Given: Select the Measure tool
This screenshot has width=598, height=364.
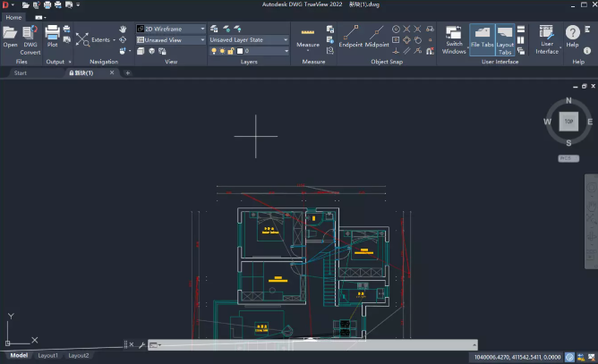Looking at the screenshot, I should point(308,38).
